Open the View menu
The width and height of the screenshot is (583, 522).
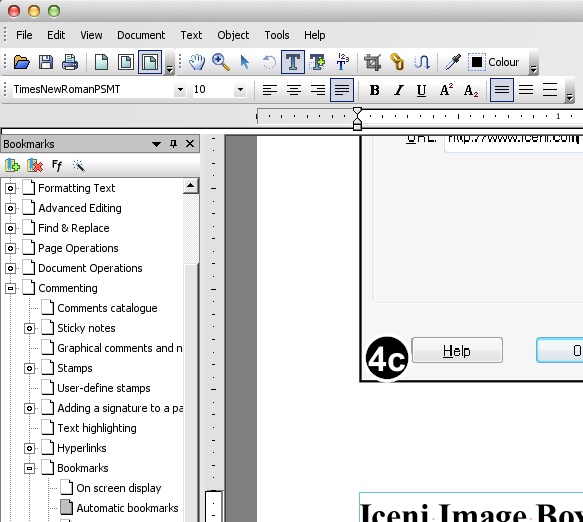(91, 35)
